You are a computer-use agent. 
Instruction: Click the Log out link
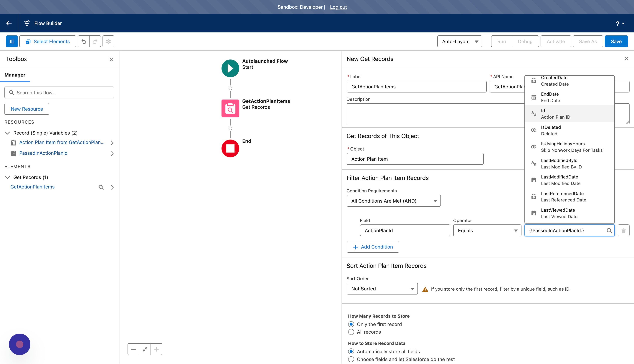(338, 7)
